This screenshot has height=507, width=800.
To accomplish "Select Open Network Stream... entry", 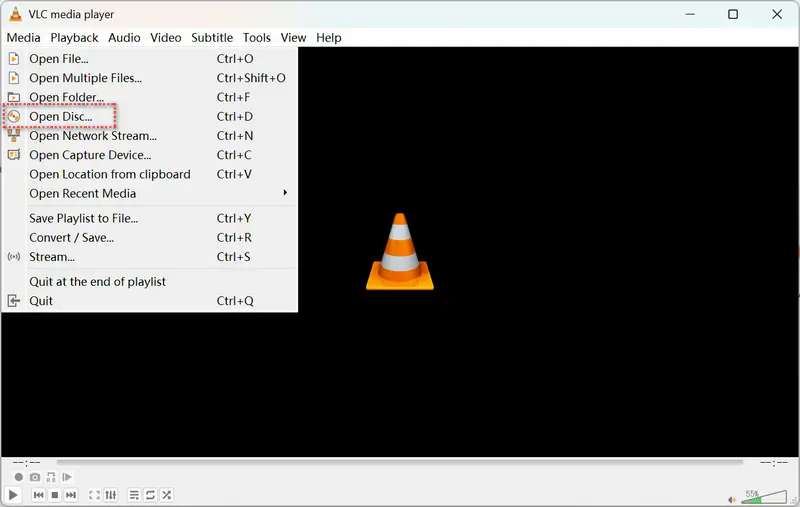I will click(150, 136).
